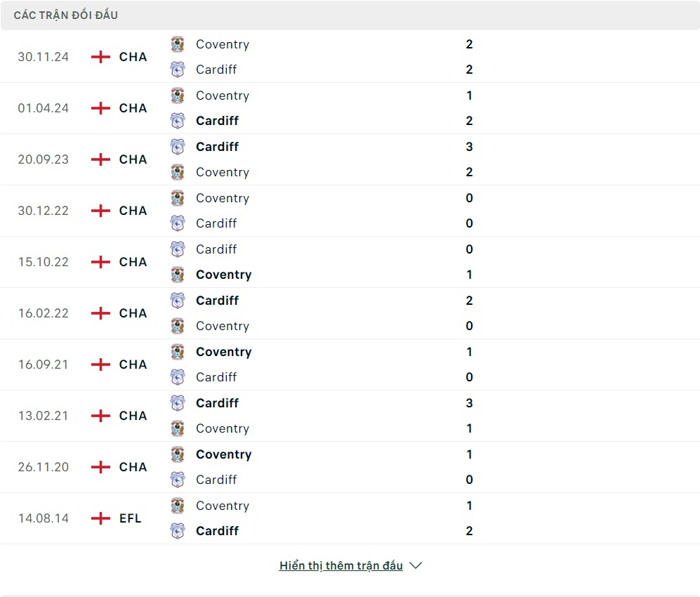Click England flag for 16.02.22 match
Image resolution: width=700 pixels, height=597 pixels.
(101, 313)
